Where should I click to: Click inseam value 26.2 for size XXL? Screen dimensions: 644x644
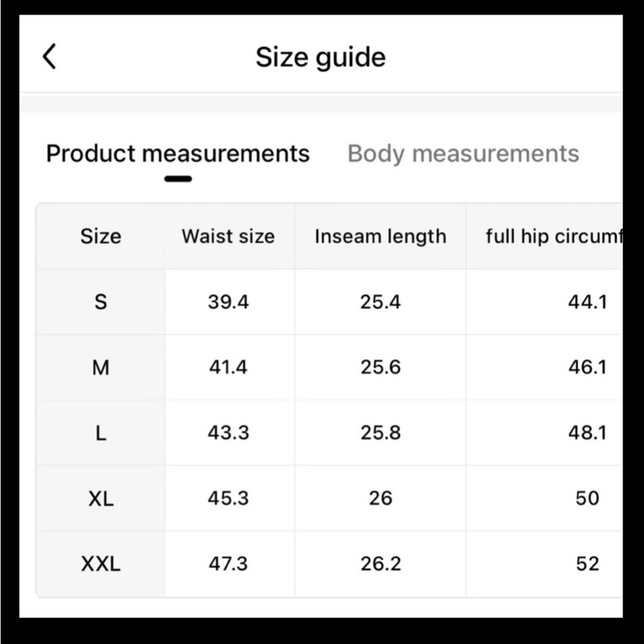coord(381,564)
